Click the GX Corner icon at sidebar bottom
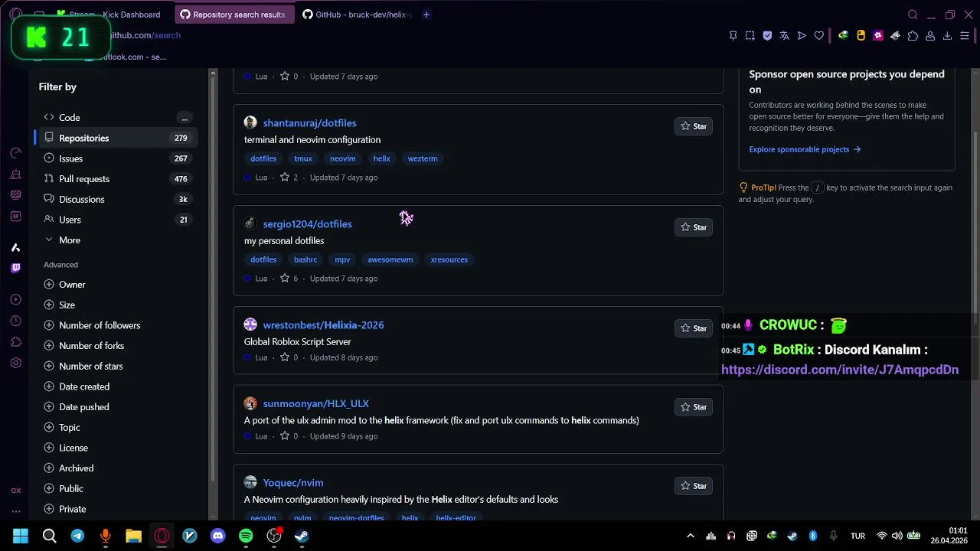980x551 pixels. click(15, 491)
